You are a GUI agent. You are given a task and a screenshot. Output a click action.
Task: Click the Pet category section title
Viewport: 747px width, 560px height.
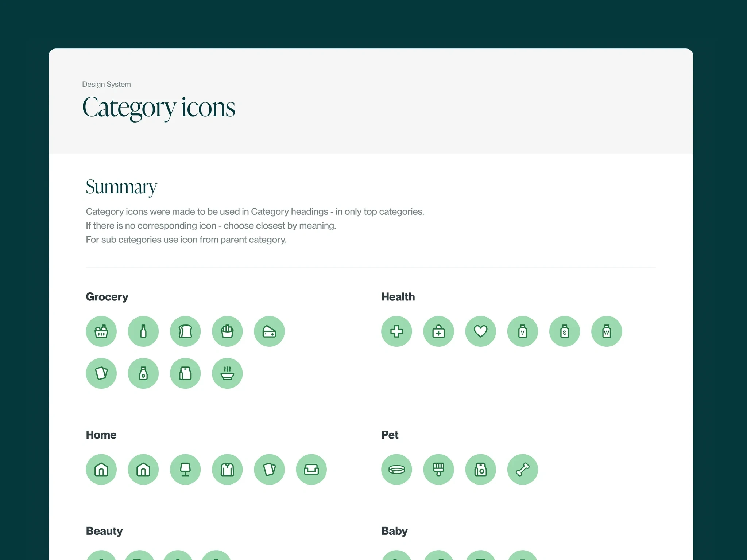(x=391, y=435)
